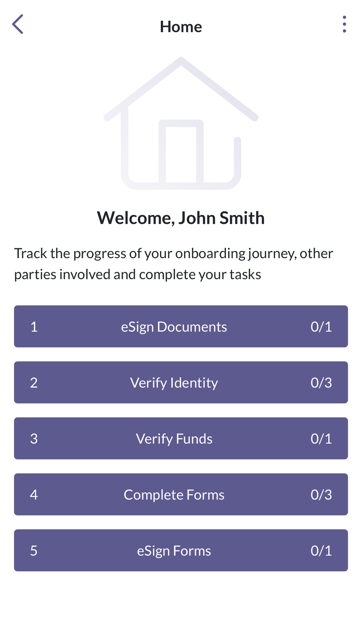Click the Welcome, John Smith heading
Screen dimensions: 362x644
[x=181, y=218]
